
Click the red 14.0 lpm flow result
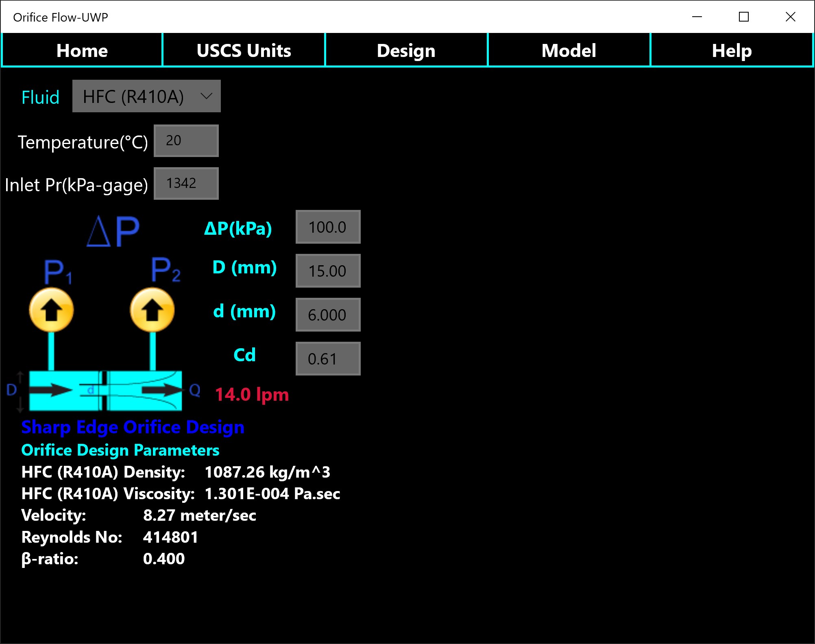click(252, 395)
